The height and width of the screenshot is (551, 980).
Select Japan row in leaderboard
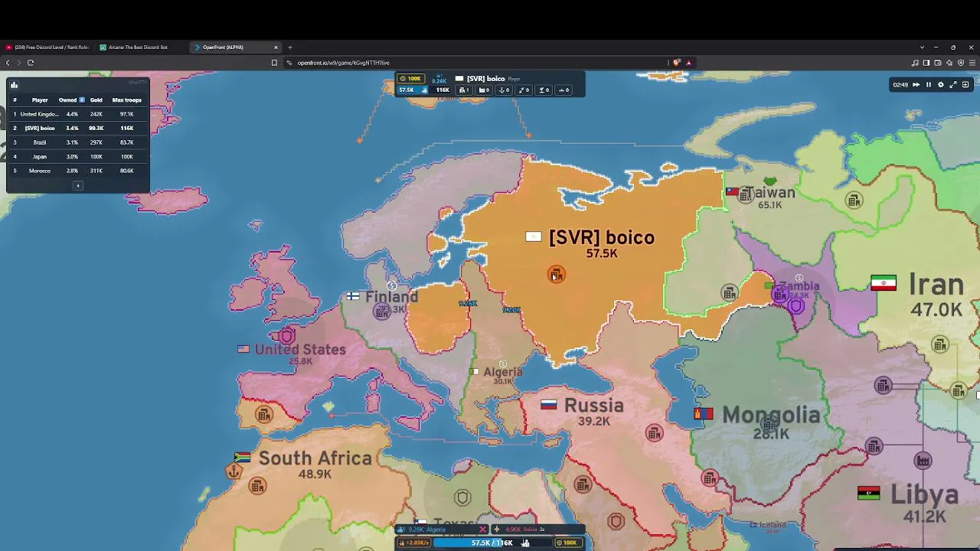pyautogui.click(x=78, y=156)
